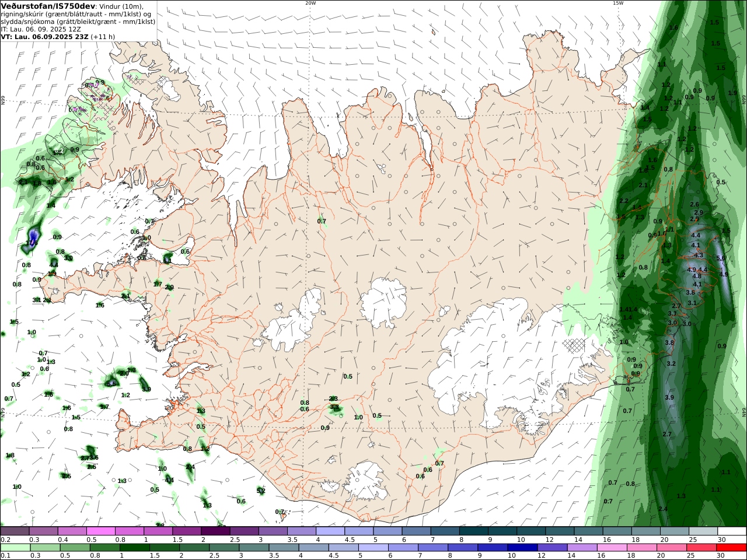747x560 pixels.
Task: Click the cross-hatched patch on Vatnajökull glacier
Action: (574, 345)
